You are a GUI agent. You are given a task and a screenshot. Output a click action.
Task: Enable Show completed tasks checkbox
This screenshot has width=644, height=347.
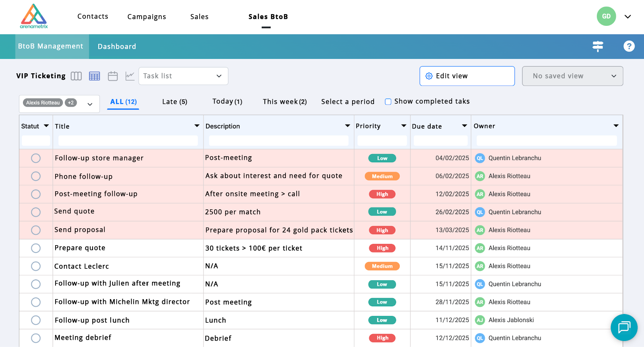point(388,102)
